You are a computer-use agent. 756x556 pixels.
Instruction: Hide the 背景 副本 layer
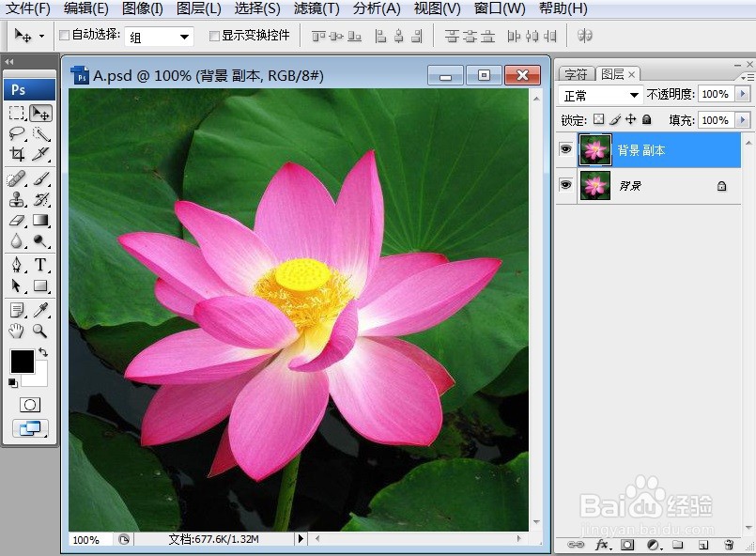566,149
